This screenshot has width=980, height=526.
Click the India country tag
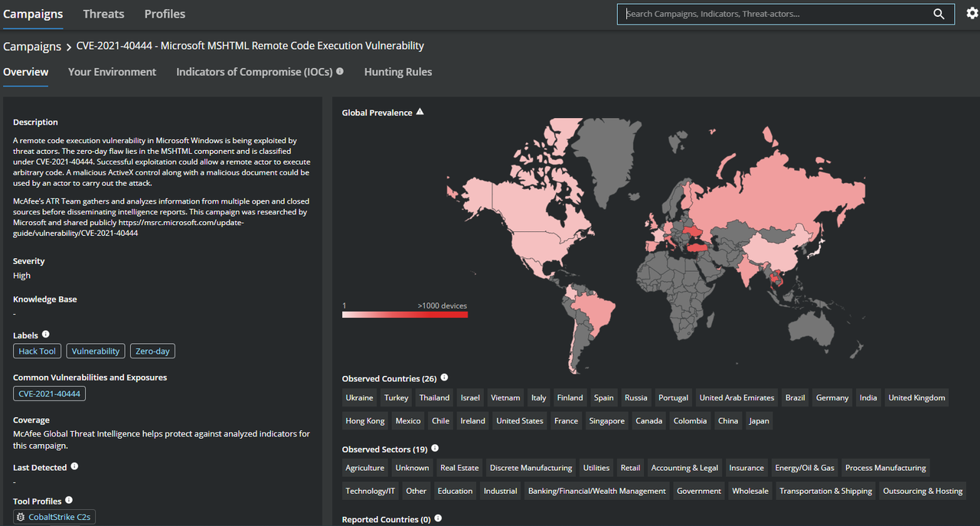[x=868, y=398]
